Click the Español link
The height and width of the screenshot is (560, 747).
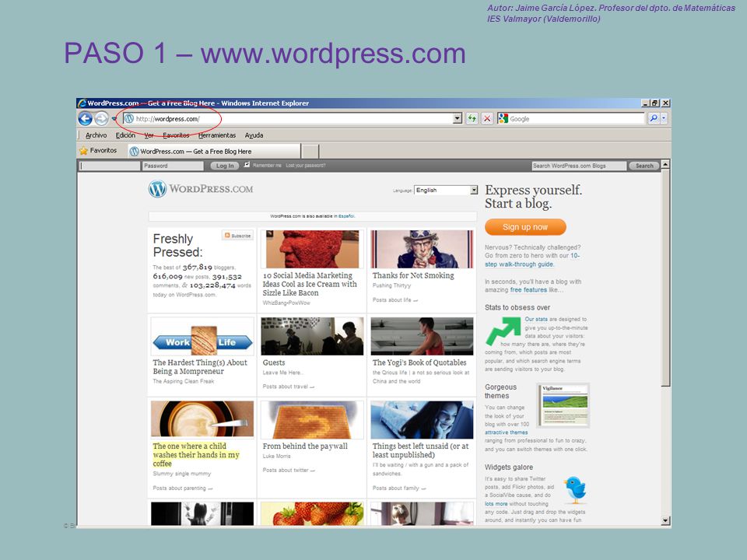(x=346, y=216)
